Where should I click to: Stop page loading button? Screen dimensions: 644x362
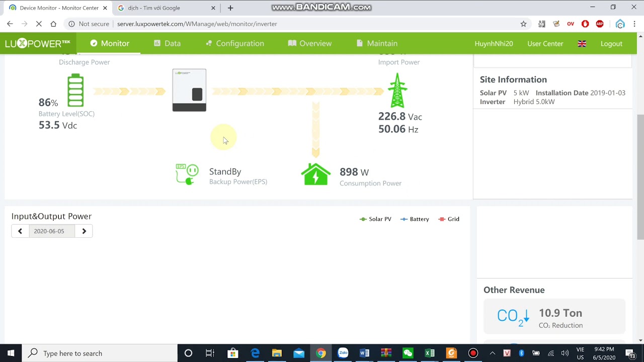tap(39, 24)
